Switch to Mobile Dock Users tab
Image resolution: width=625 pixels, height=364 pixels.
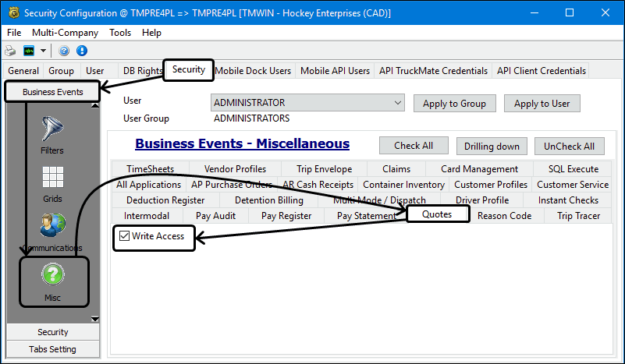253,71
